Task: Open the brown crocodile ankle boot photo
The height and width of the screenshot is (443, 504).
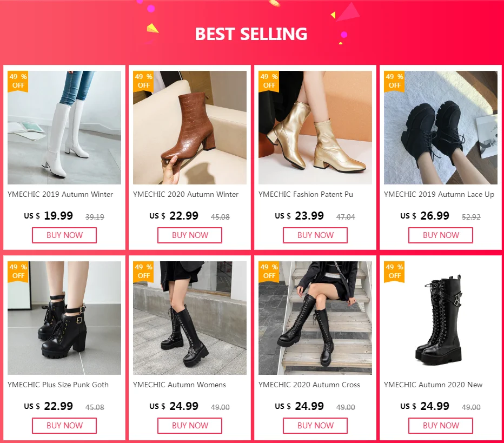Action: tap(190, 128)
